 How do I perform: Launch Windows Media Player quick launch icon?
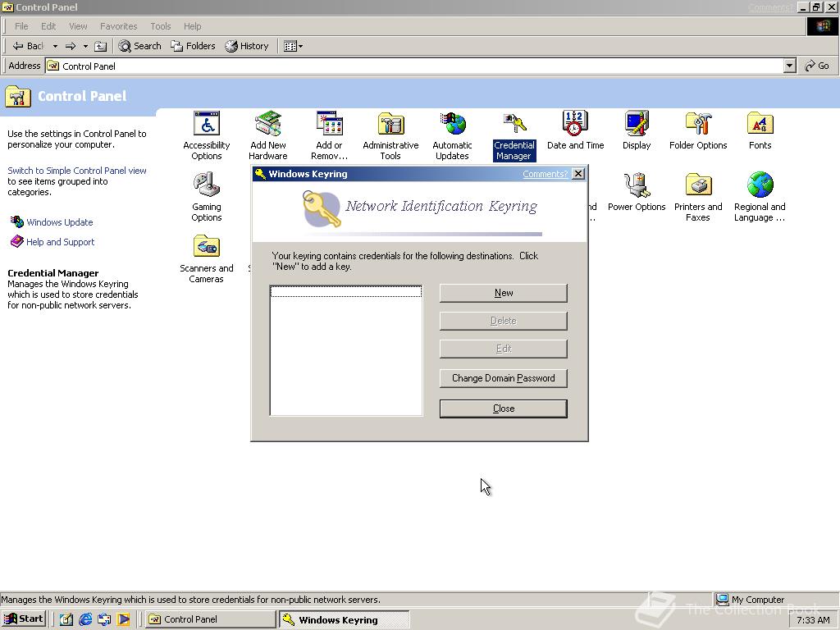point(123,619)
